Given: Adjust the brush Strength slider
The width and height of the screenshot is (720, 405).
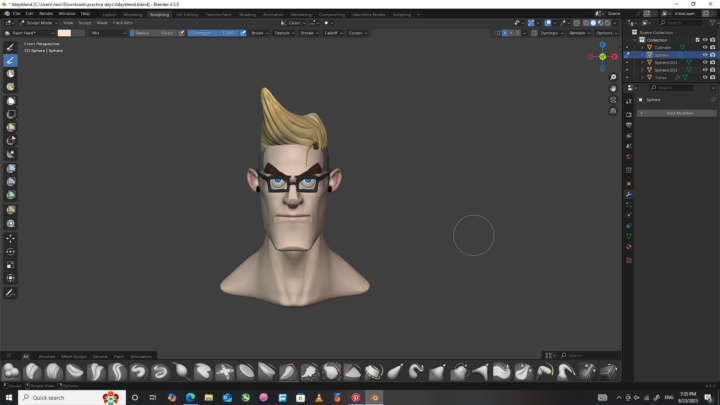Looking at the screenshot, I should coord(214,33).
